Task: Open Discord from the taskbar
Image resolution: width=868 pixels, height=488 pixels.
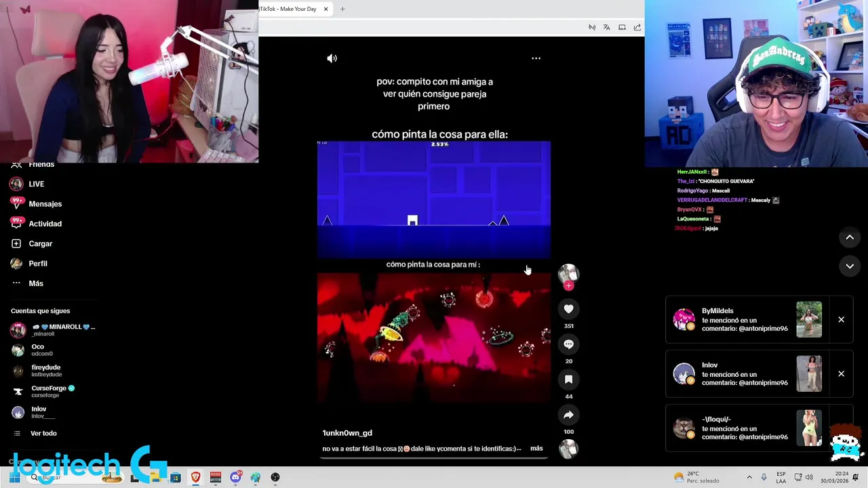Action: pos(235,477)
